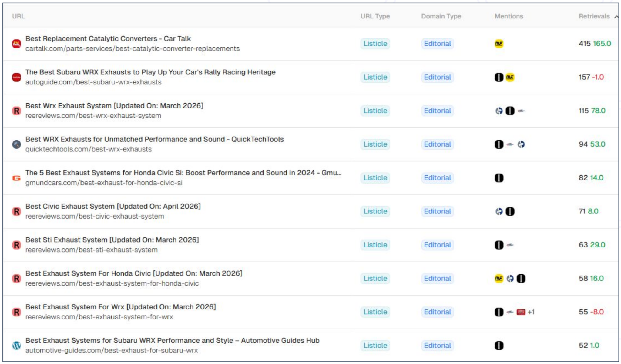Click the Car Talk favicon icon
Viewport: 621px width, 364px height.
click(16, 44)
